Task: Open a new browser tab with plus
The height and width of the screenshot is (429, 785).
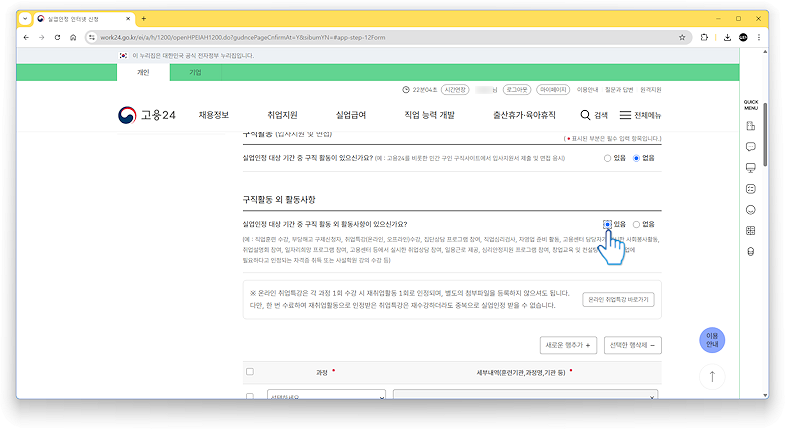Action: [x=144, y=19]
